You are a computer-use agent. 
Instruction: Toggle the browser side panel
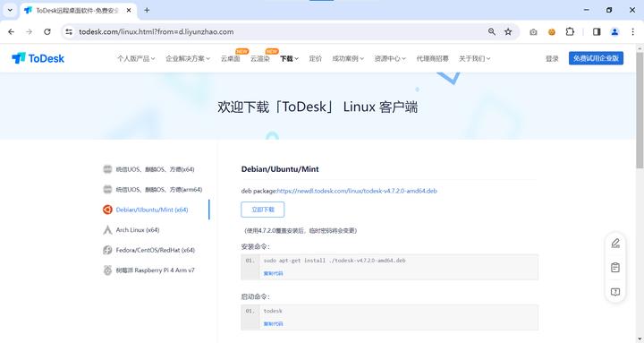coord(597,31)
